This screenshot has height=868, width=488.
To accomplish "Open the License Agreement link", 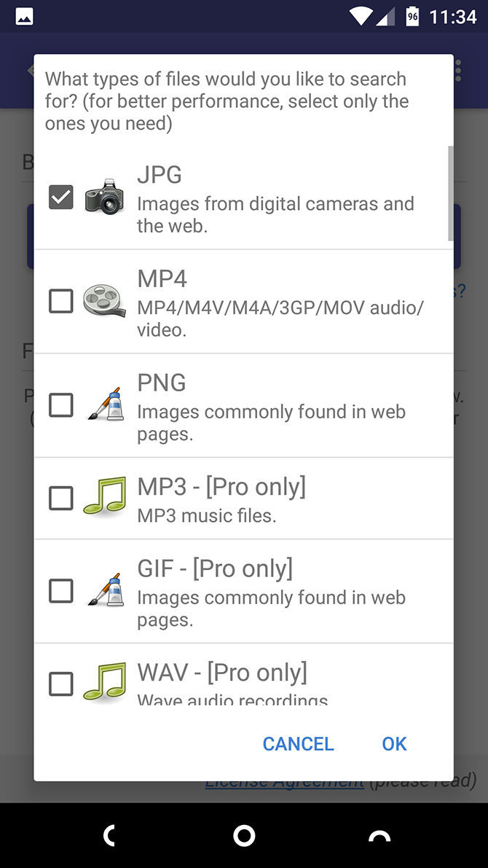I will [284, 781].
